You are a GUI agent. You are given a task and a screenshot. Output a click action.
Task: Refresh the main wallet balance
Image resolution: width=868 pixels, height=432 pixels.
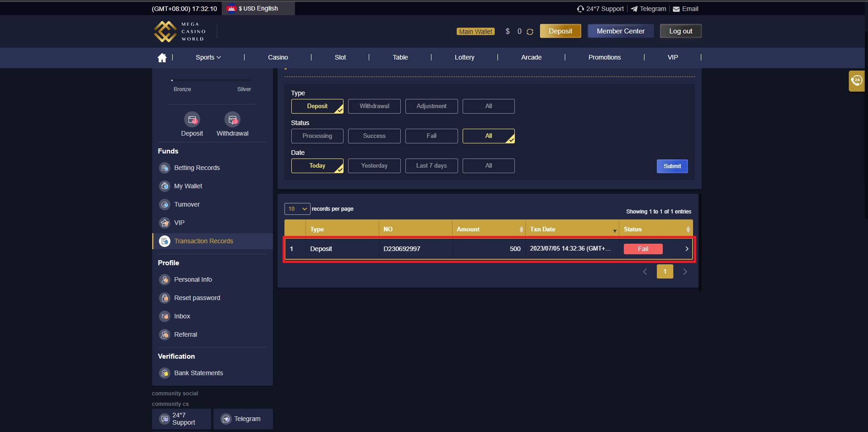pos(530,32)
